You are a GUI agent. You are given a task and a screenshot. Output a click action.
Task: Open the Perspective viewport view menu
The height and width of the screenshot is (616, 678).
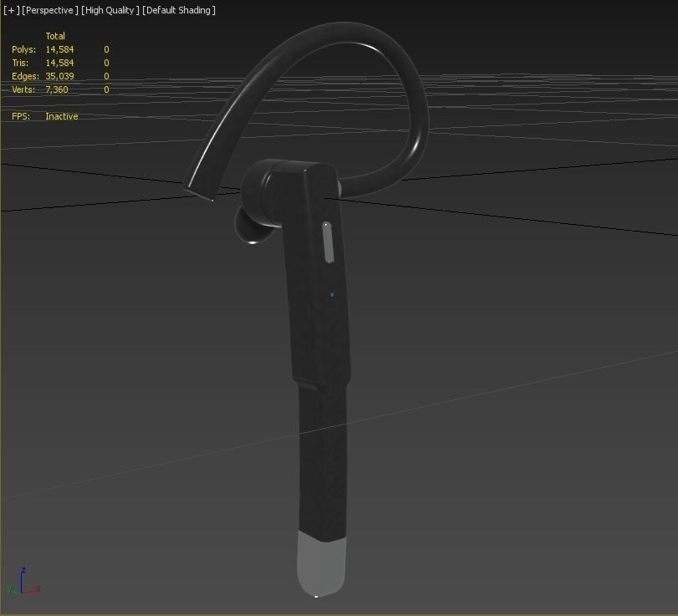point(49,10)
